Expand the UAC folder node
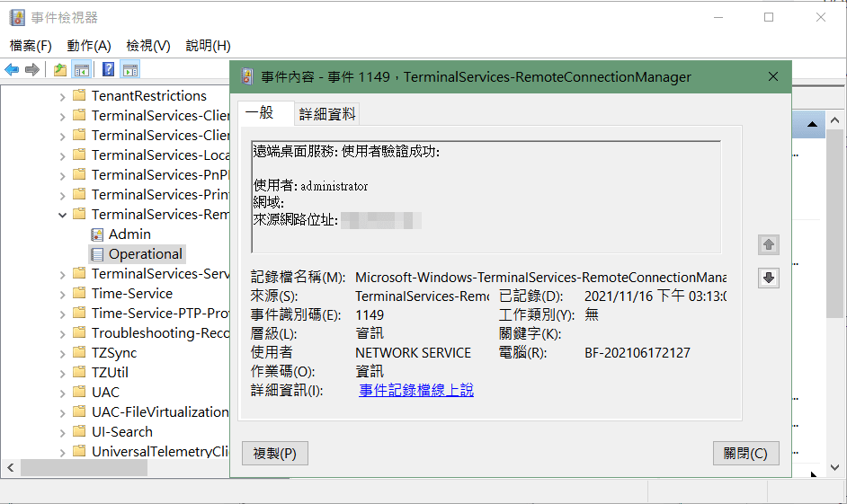The image size is (847, 504). pyautogui.click(x=62, y=393)
